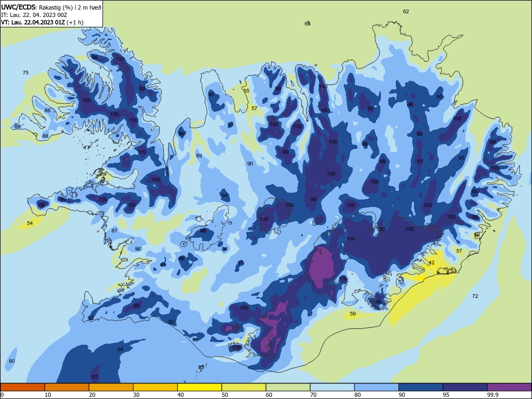
Task: Click the '42' value in the southeast
Action: click(431, 263)
